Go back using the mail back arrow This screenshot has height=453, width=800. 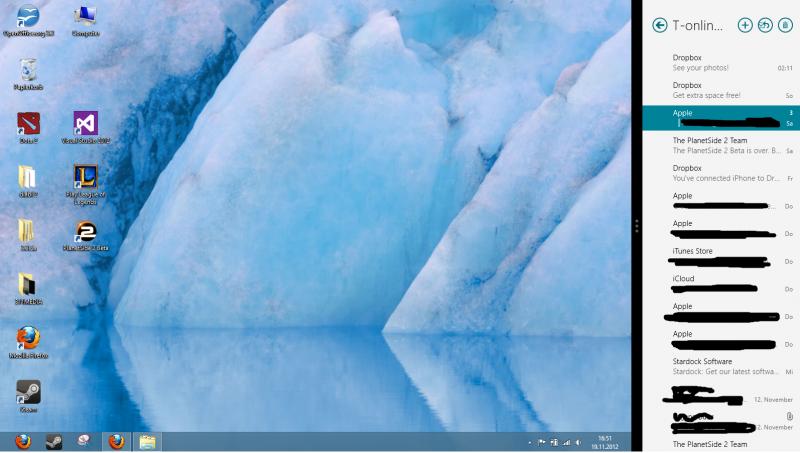pyautogui.click(x=659, y=25)
